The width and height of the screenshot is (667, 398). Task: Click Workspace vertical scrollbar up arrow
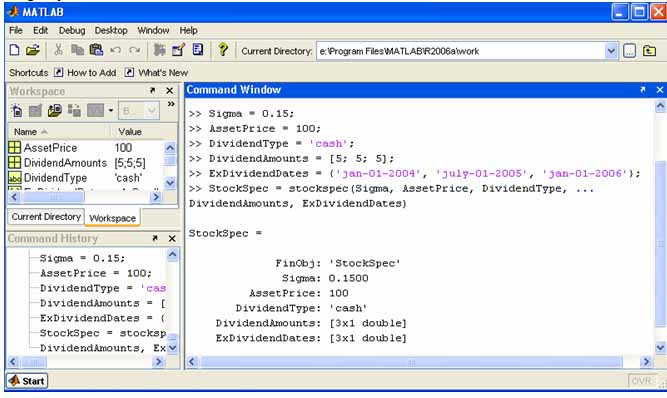coord(170,148)
